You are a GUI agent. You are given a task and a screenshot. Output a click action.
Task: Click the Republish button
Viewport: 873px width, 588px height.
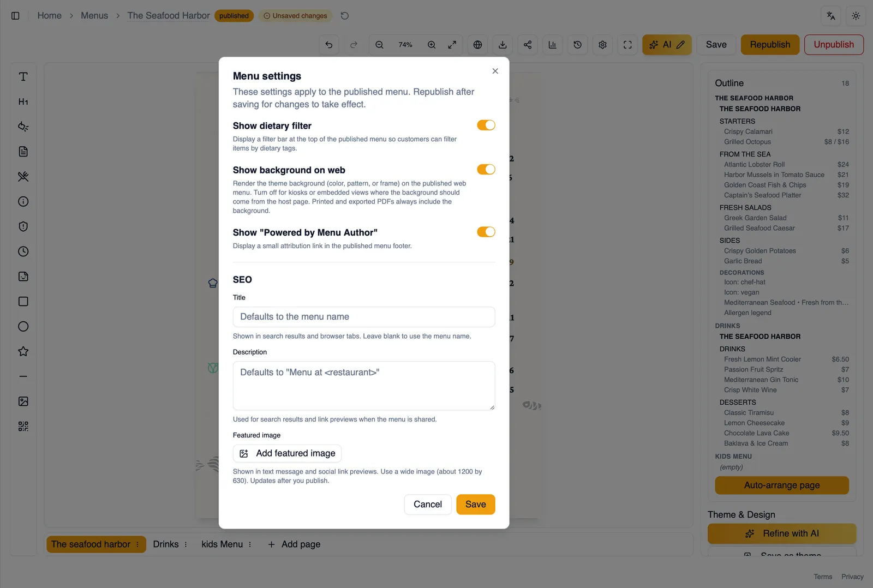(770, 45)
